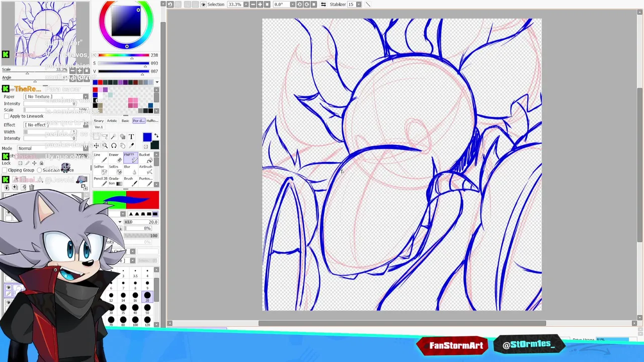The height and width of the screenshot is (362, 644).
Task: Select the magic wand tool
Action: pyautogui.click(x=114, y=136)
